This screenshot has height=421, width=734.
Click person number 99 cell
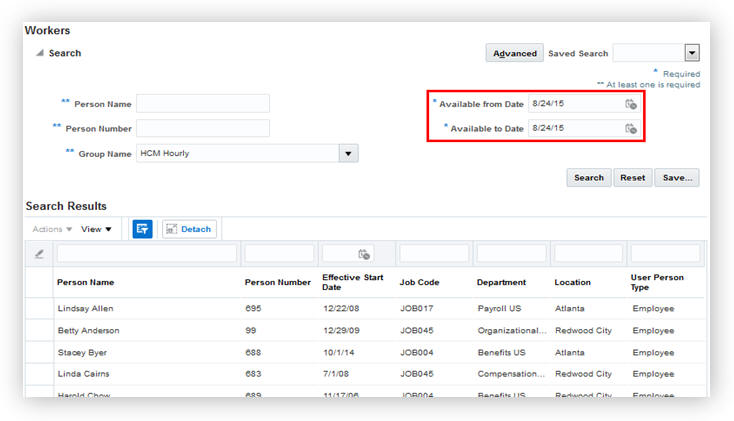(251, 331)
